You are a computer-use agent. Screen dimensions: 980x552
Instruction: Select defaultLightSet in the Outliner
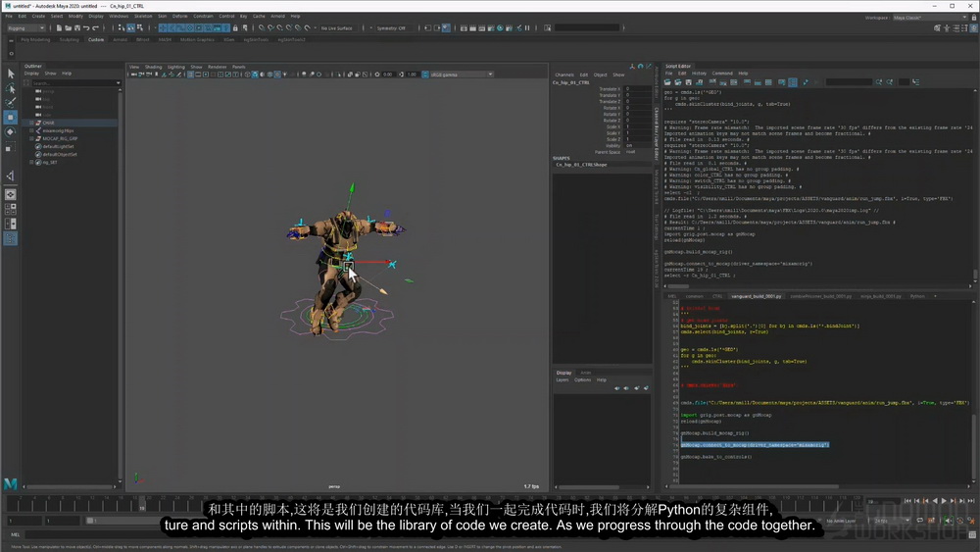(x=59, y=146)
